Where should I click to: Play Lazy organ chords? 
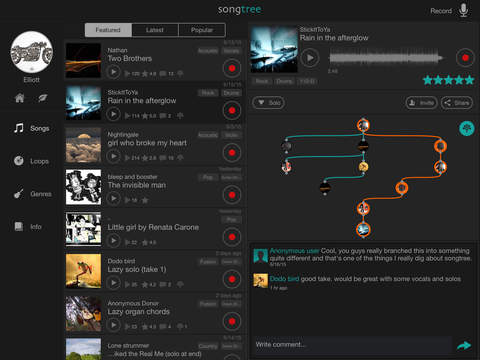click(113, 325)
